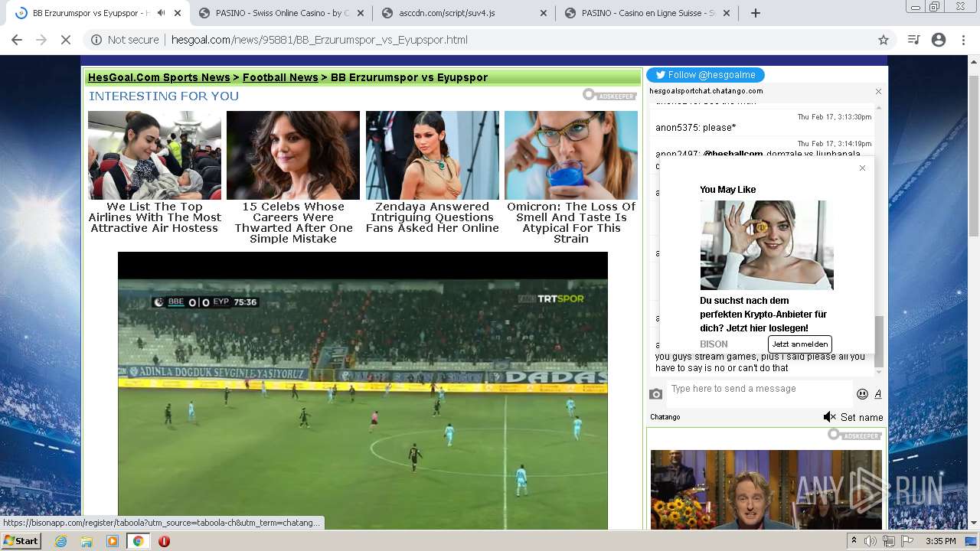Image resolution: width=980 pixels, height=551 pixels.
Task: Open HesGoal.Com Sports News breadcrumb link
Action: point(159,77)
